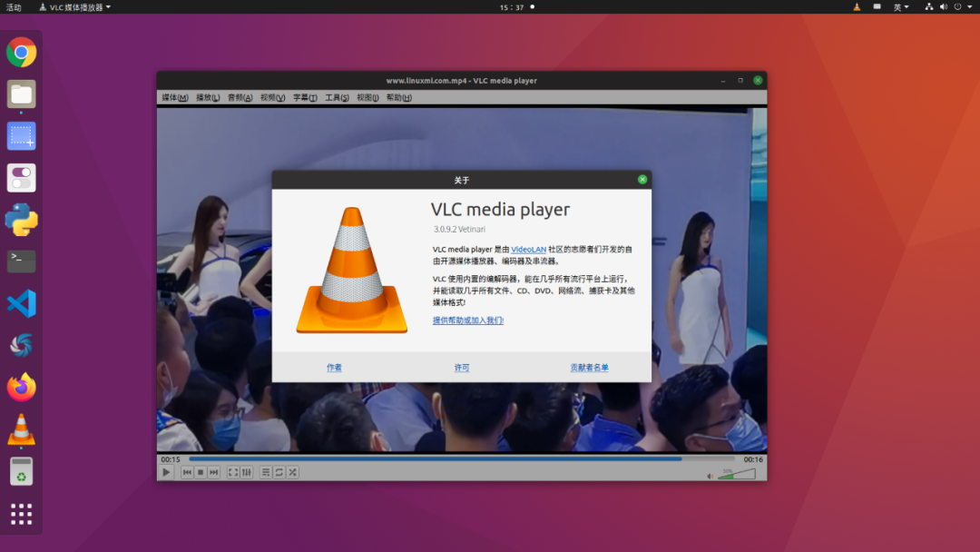Launch Google Chrome from the dock
This screenshot has width=980, height=552.
tap(21, 53)
